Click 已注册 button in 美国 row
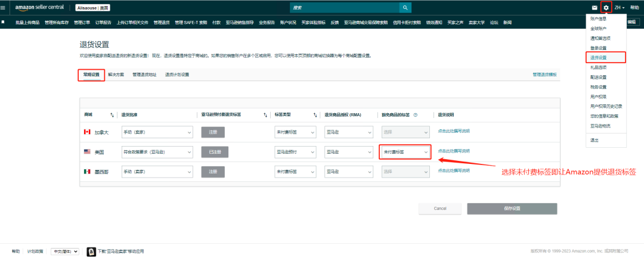 tap(215, 152)
